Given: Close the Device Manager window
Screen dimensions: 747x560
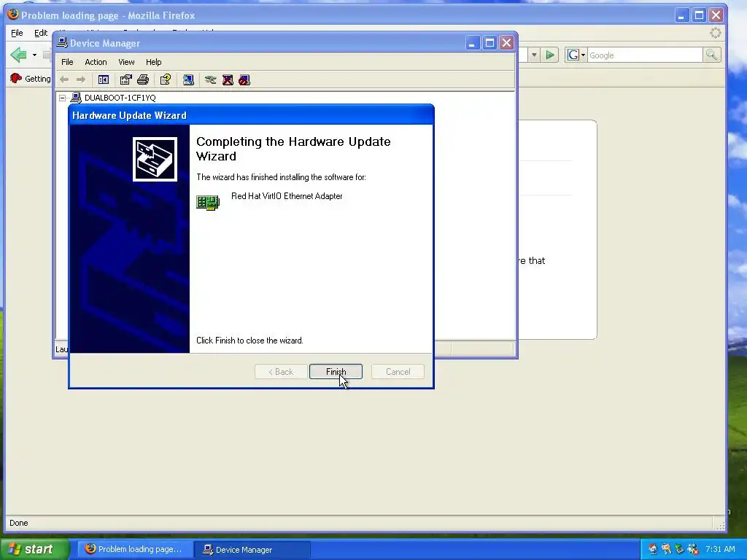Looking at the screenshot, I should click(x=507, y=43).
